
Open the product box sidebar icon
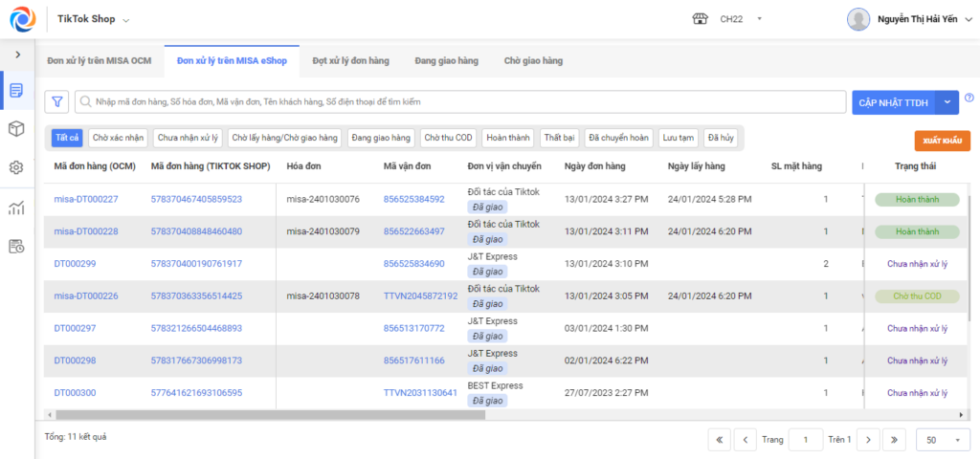[17, 129]
